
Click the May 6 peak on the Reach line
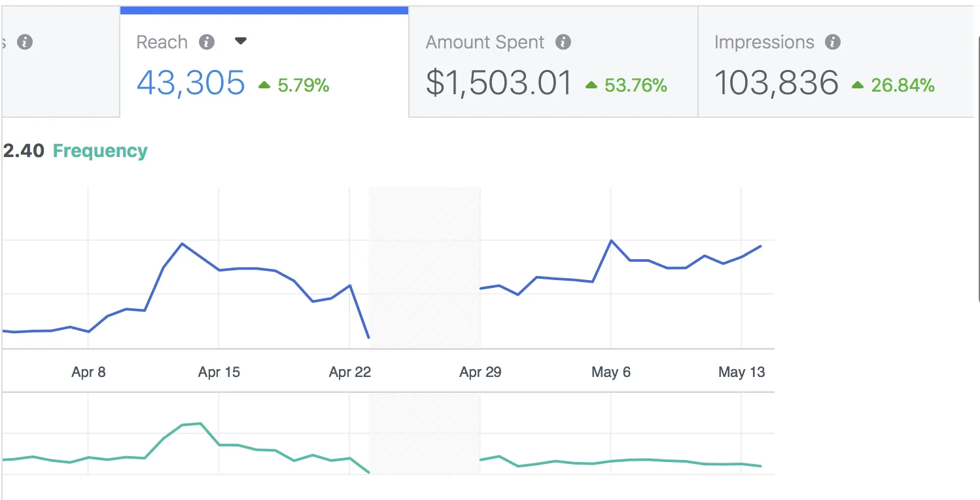pyautogui.click(x=611, y=241)
